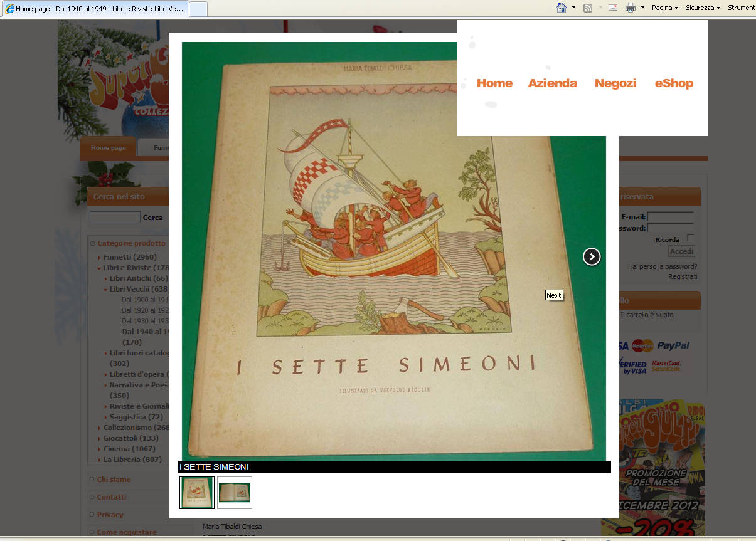756x541 pixels.
Task: Click the site search input field
Action: coord(115,218)
